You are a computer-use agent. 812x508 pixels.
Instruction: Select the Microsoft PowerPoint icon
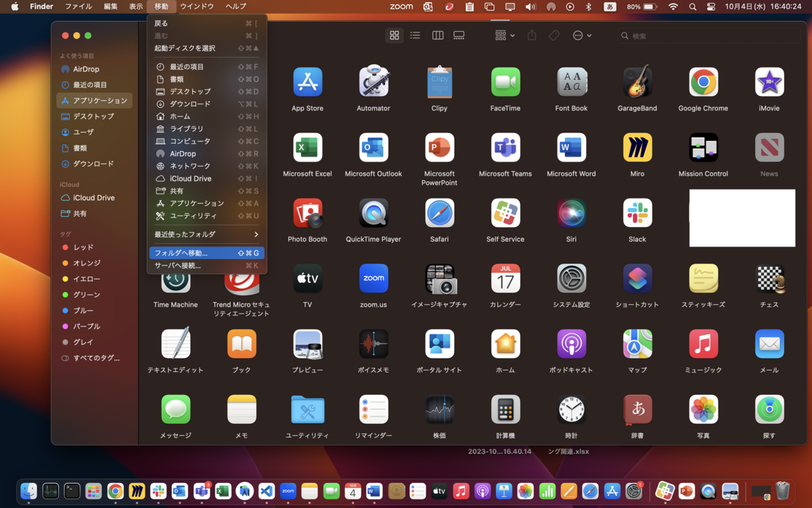[x=439, y=148]
